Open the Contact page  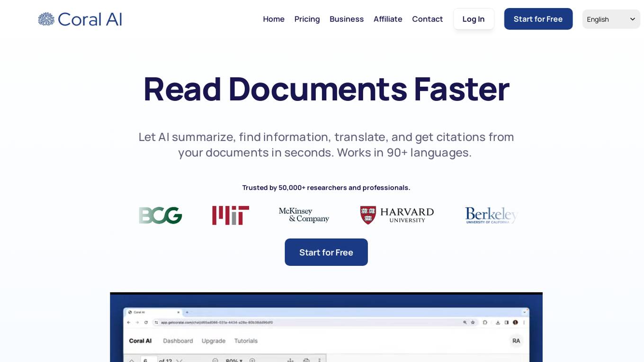[x=427, y=19]
